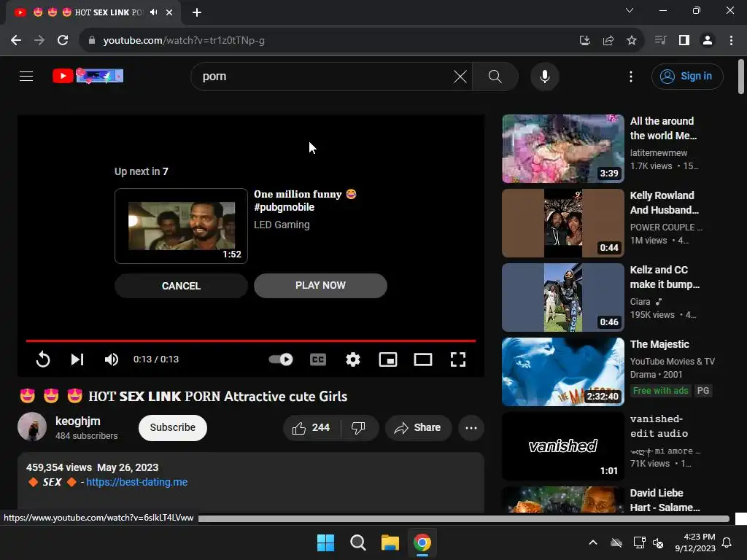Click the Sign in button
Viewport: 747px width, 560px height.
(687, 76)
